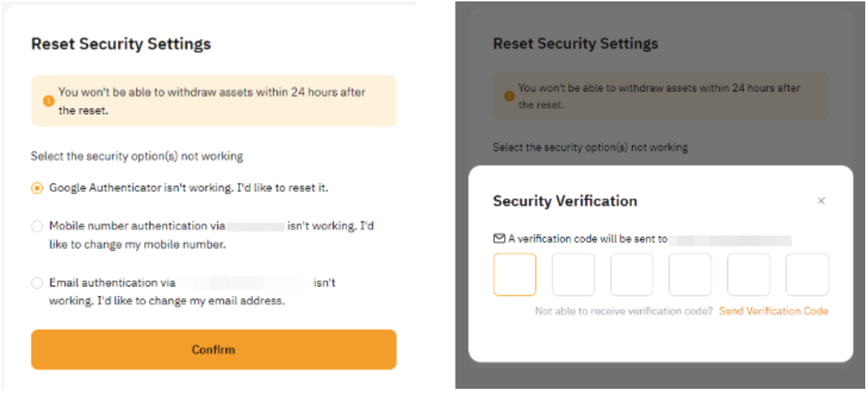The image size is (868, 393).
Task: Focus the first verification code digit box
Action: (x=514, y=275)
